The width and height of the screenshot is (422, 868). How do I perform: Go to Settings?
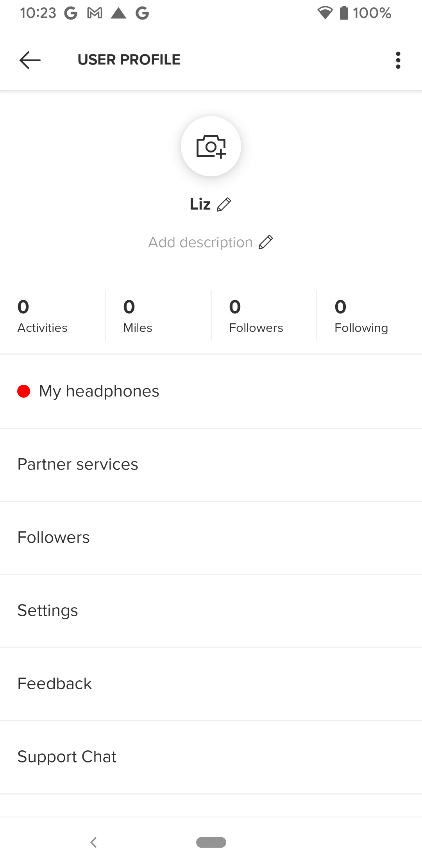tap(48, 611)
